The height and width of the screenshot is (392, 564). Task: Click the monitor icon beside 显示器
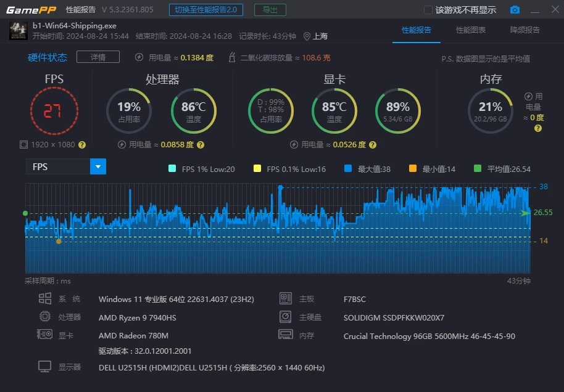click(44, 367)
